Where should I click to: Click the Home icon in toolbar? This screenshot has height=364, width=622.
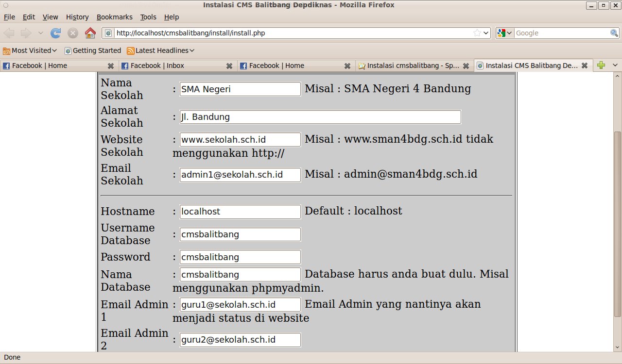[90, 33]
